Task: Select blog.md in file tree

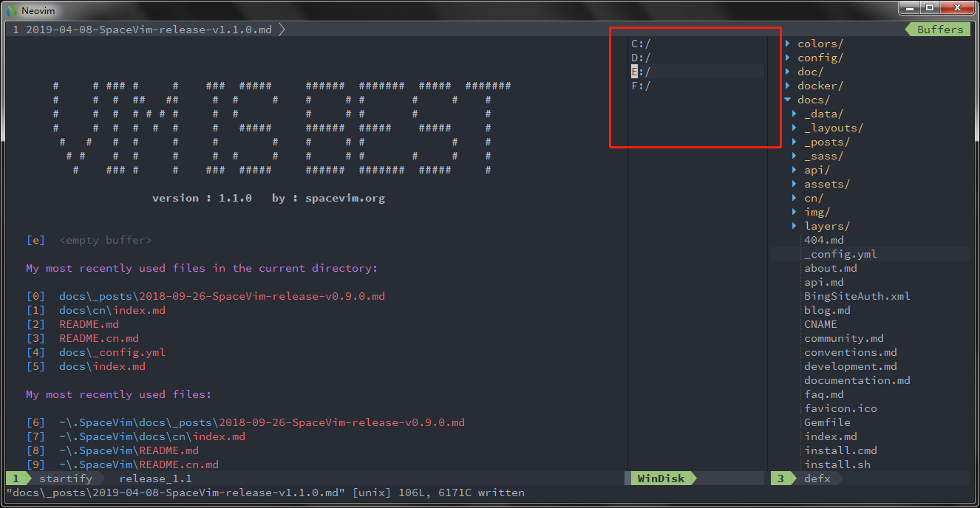Action: point(827,310)
